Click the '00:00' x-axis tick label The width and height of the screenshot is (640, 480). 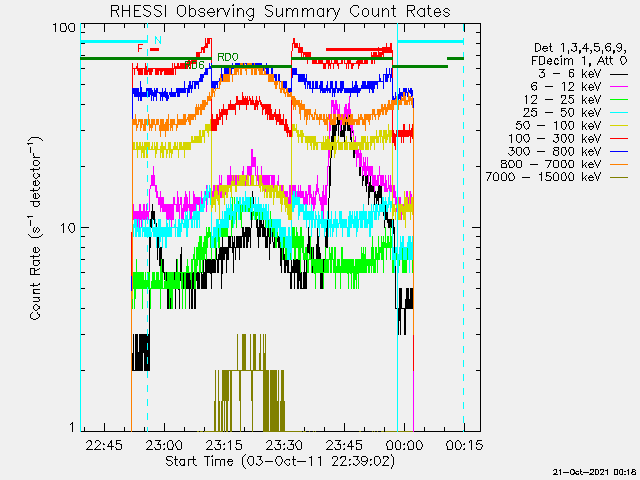(x=404, y=445)
